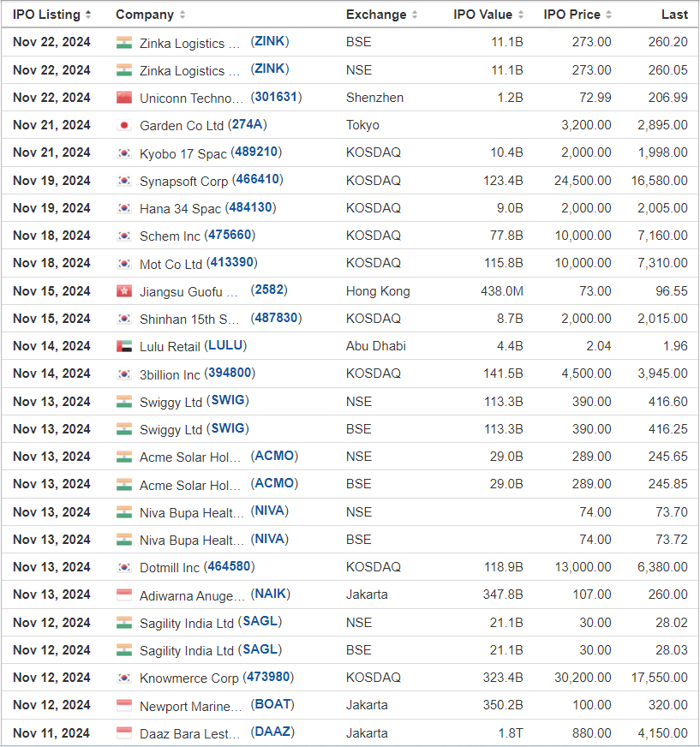Click Japan flag next to Garden Co Ltd
Viewport: 700px width, 747px height.
[x=124, y=125]
